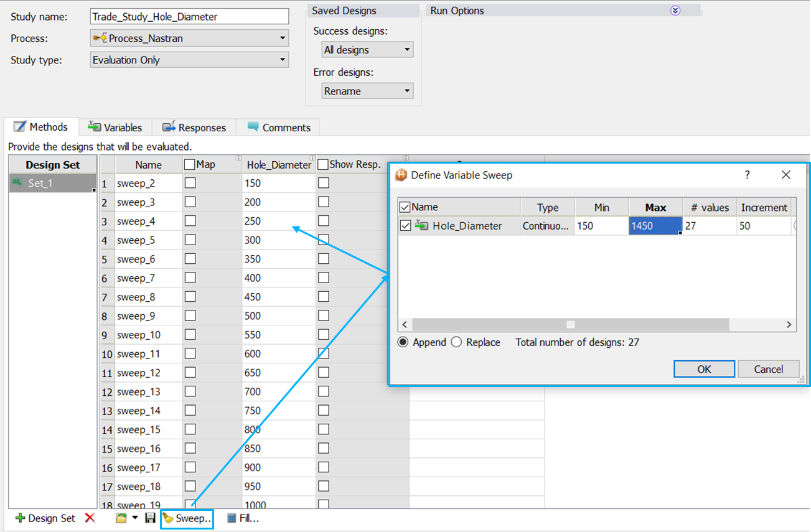Click the Increment value 50 cell
The width and height of the screenshot is (811, 532).
tap(764, 226)
